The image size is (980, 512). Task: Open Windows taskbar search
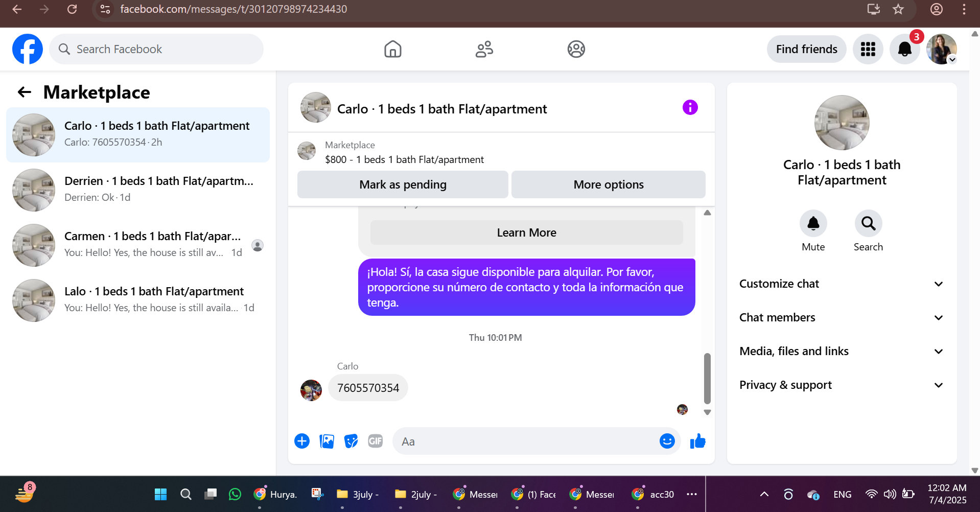click(x=186, y=494)
